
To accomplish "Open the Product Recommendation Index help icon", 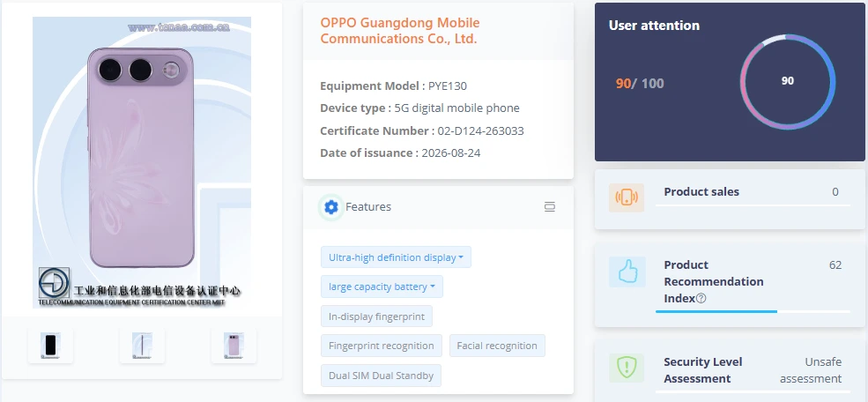I will [x=701, y=299].
